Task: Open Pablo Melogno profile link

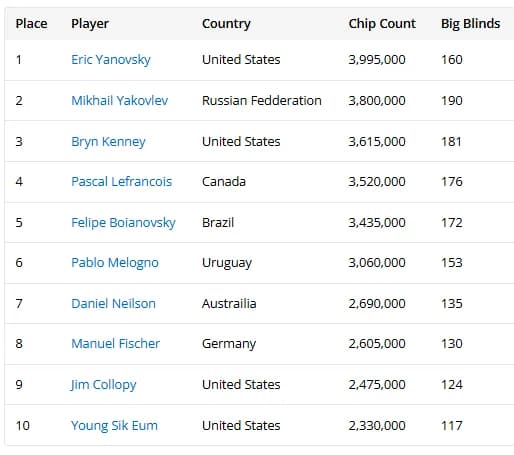Action: pos(115,263)
